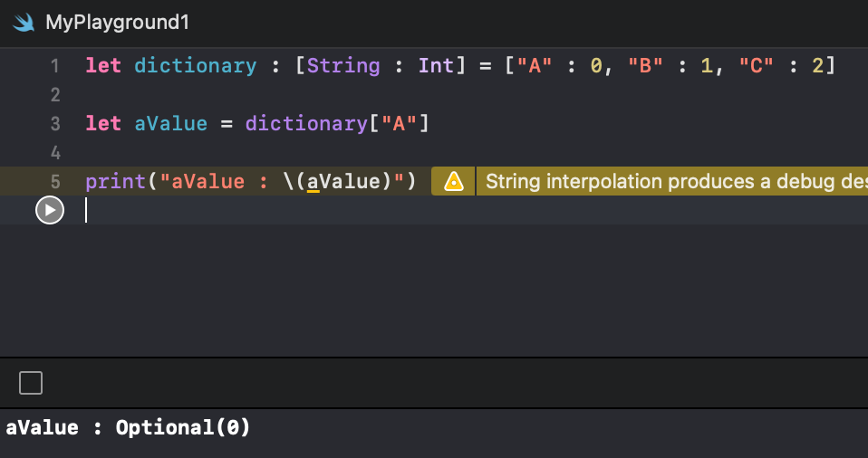Open the String interpolation warning message
The height and width of the screenshot is (458, 868).
pyautogui.click(x=672, y=181)
